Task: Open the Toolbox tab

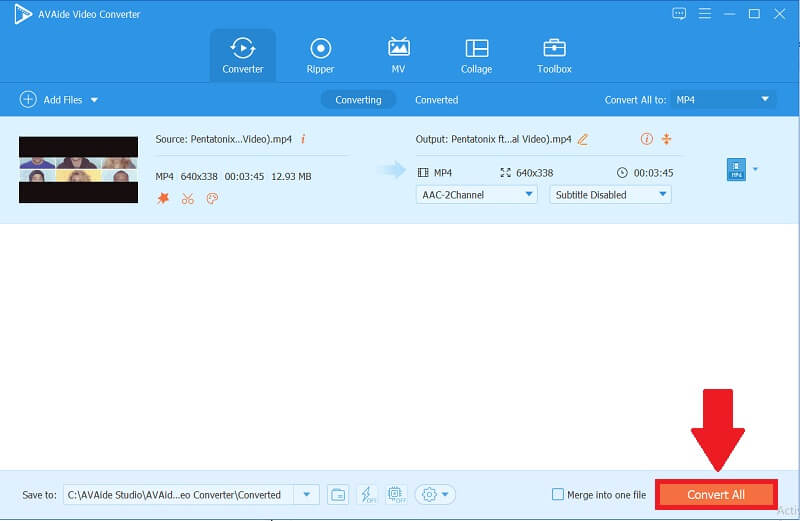Action: (x=554, y=56)
